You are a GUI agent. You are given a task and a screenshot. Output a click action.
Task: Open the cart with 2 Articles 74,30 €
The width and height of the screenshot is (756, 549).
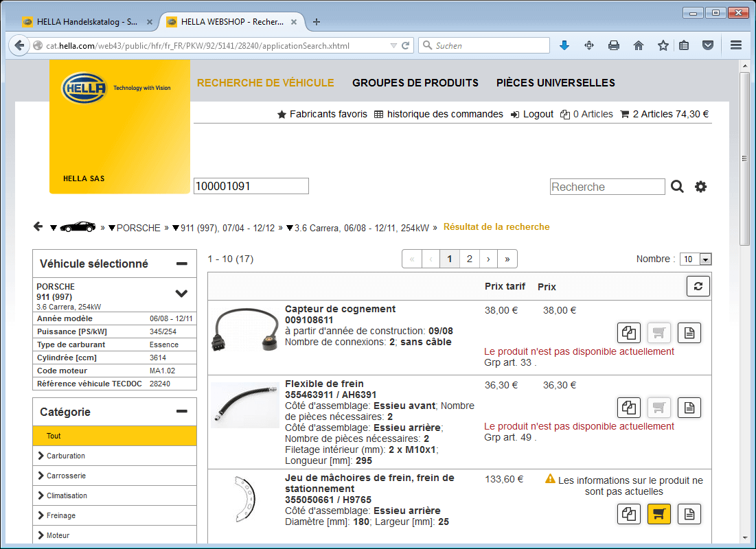pyautogui.click(x=665, y=114)
